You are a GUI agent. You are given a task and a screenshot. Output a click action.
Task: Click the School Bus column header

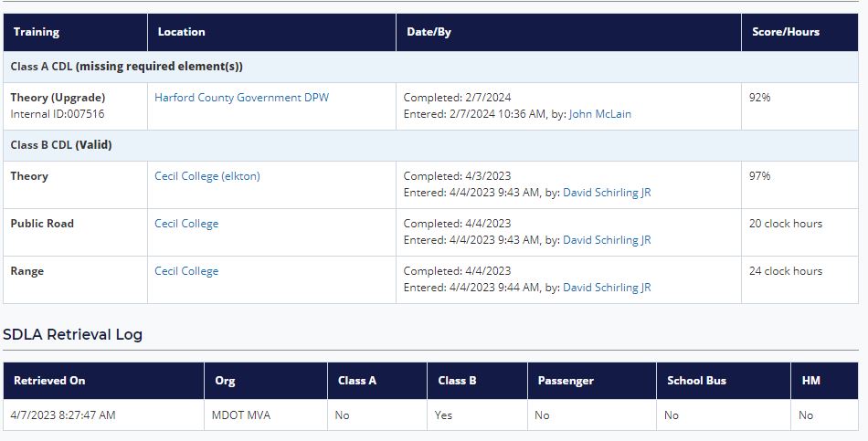(x=696, y=381)
